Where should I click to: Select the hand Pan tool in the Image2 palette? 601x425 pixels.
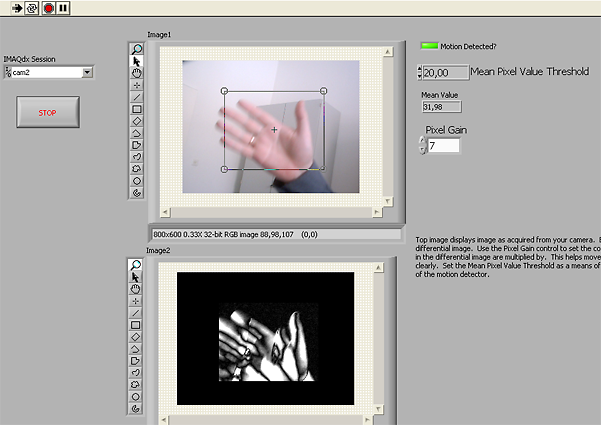click(x=135, y=289)
